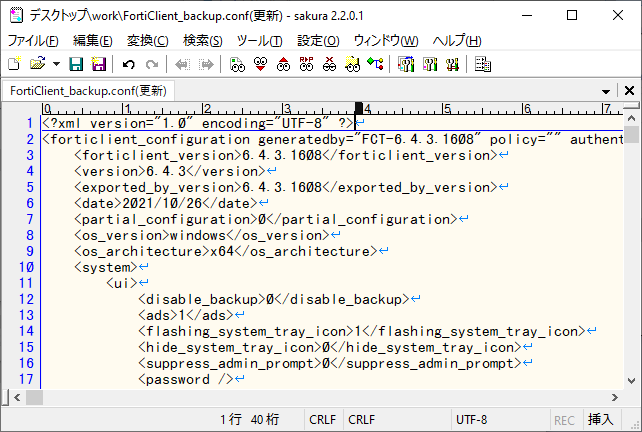Run outline analysis tree icon
This screenshot has height=432, width=642.
tap(375, 64)
